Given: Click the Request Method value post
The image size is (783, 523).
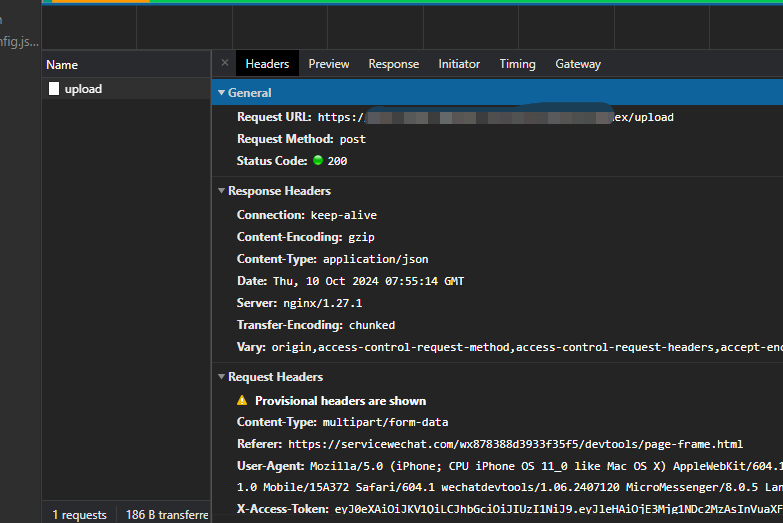Looking at the screenshot, I should tap(353, 139).
